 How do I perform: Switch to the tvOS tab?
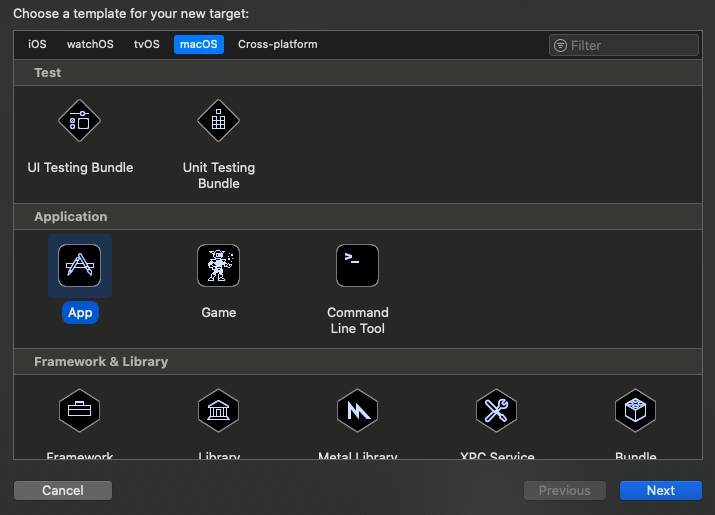[147, 44]
